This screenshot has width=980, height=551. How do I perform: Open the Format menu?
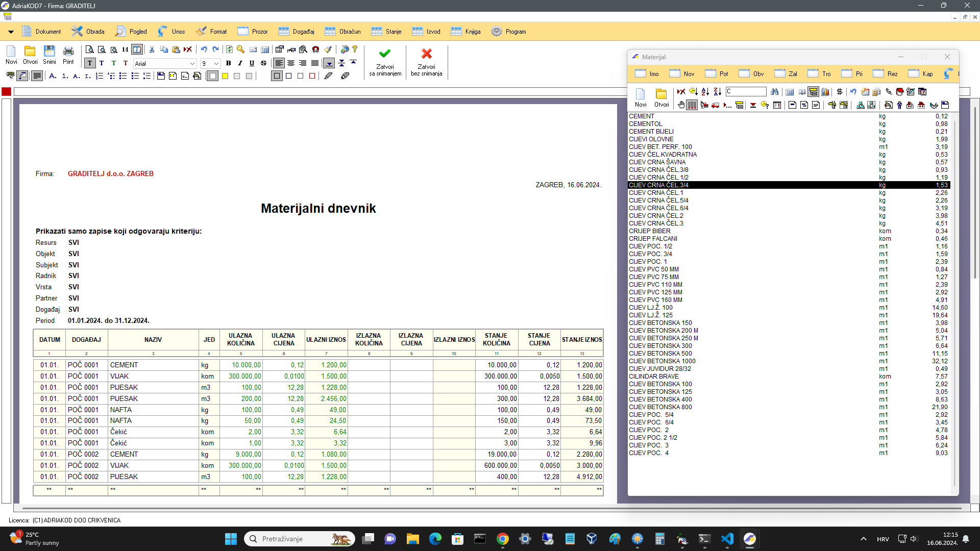pyautogui.click(x=212, y=32)
